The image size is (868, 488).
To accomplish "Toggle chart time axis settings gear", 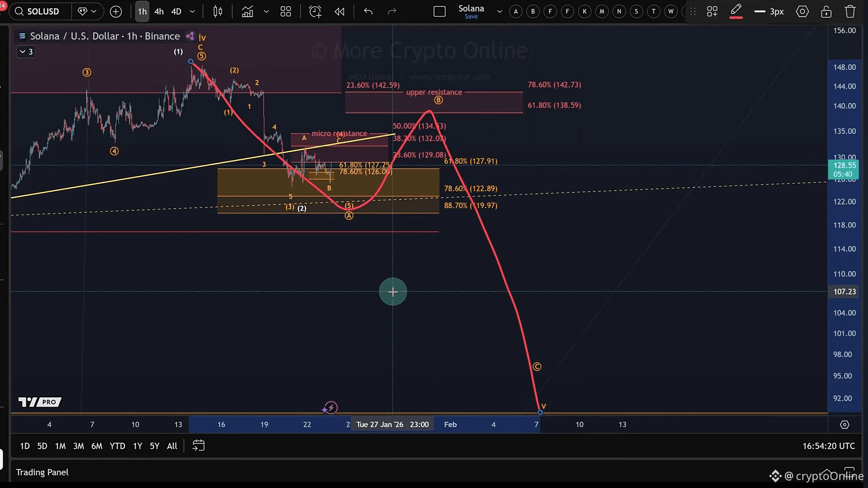I will (x=844, y=425).
